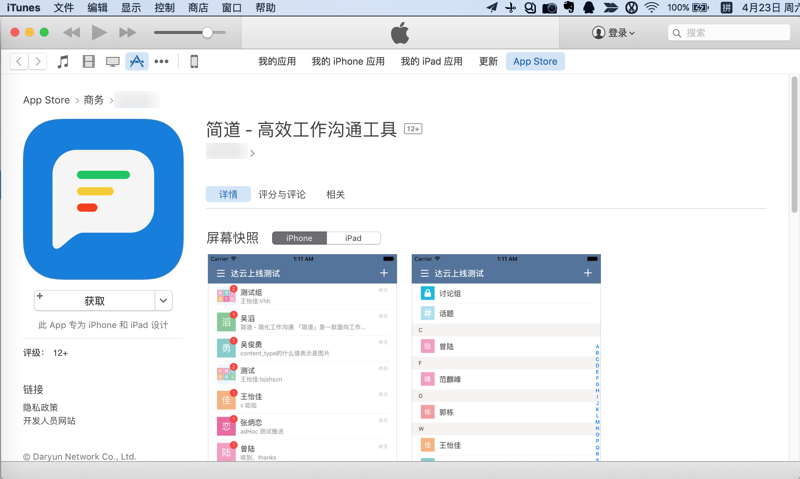Open the 评分与评论 tab
The width and height of the screenshot is (800, 479).
(282, 194)
